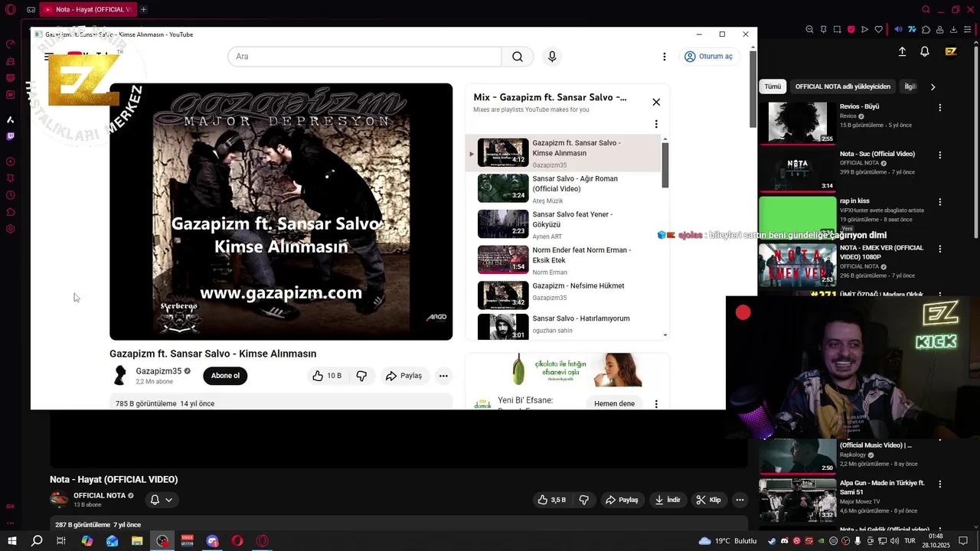Open bookmark heart icon in address bar

click(878, 30)
